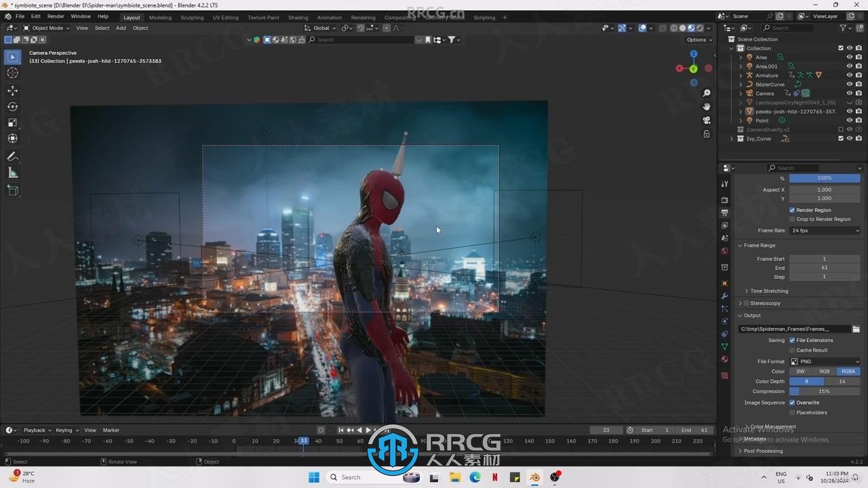This screenshot has height=488, width=868.
Task: Select BW color mode
Action: [x=800, y=371]
